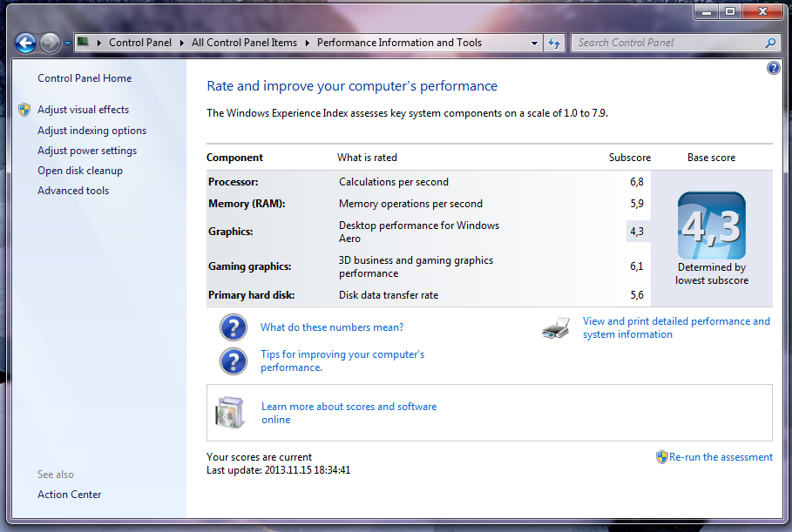Click the greyed Forward arrow button

(50, 43)
